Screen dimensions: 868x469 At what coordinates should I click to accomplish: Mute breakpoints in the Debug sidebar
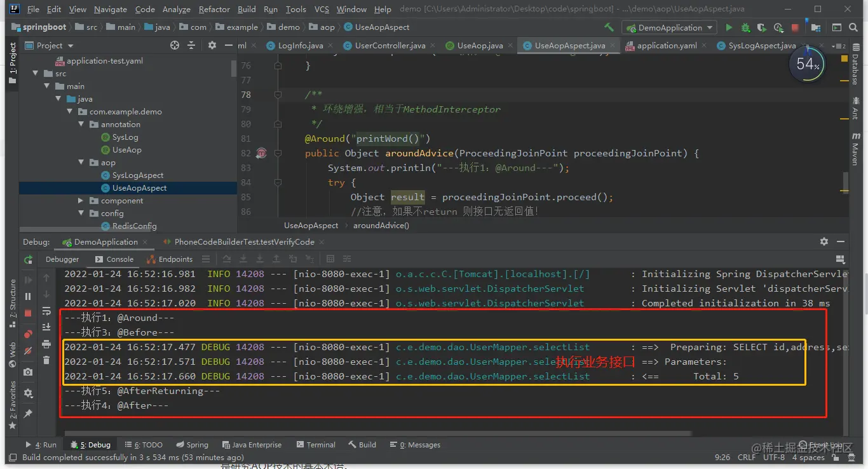pos(28,351)
